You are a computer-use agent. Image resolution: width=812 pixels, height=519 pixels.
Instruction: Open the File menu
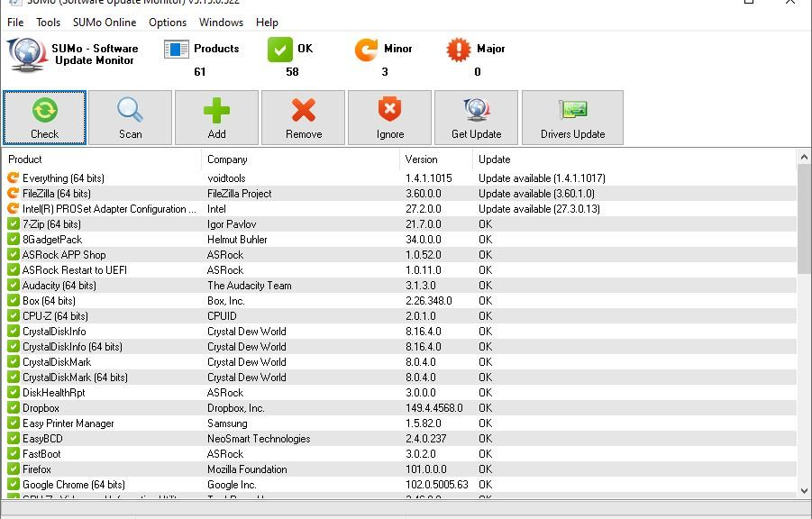coord(15,23)
